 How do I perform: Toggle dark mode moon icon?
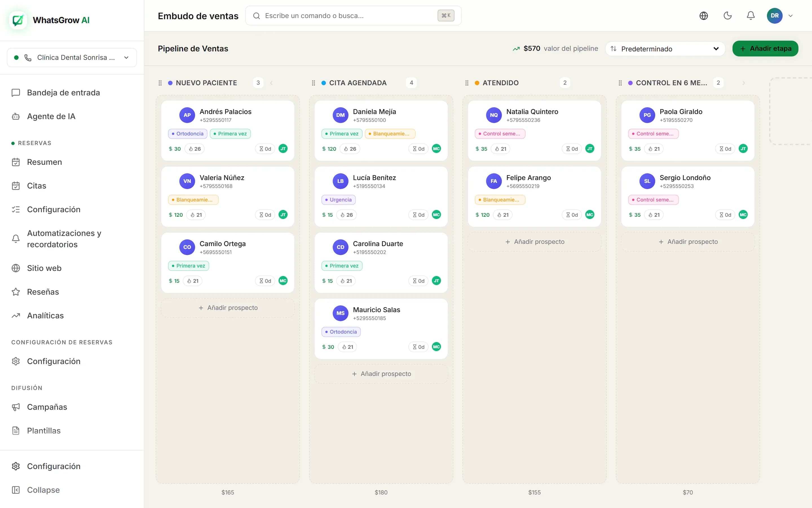pos(727,16)
